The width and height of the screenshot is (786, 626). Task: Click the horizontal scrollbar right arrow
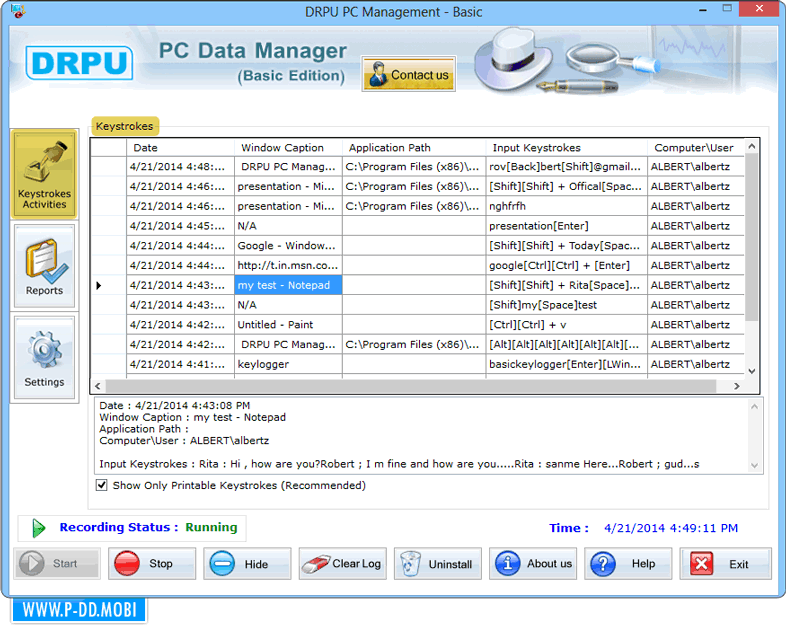coord(736,386)
